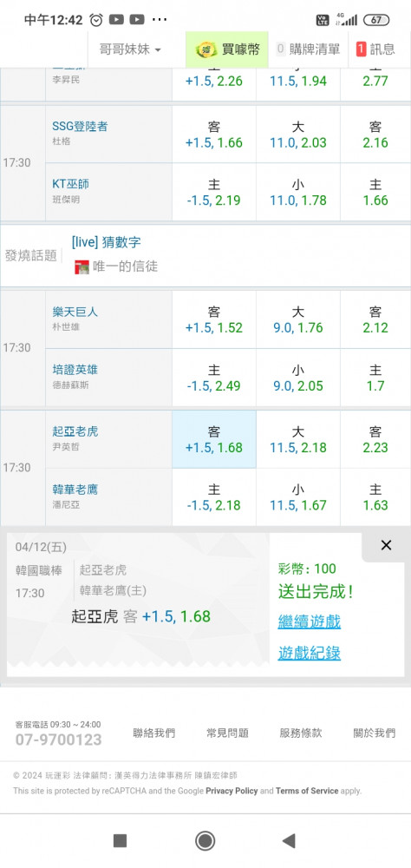Toggle 起亞老虎 客 +1.5, 1.68 selection
This screenshot has height=868, width=411.
pos(214,439)
